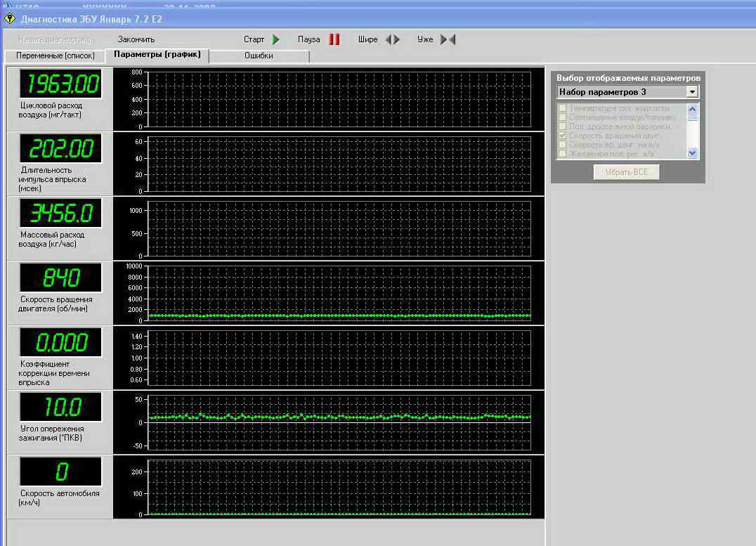Click the 10.0 ignition advance readout

click(60, 407)
